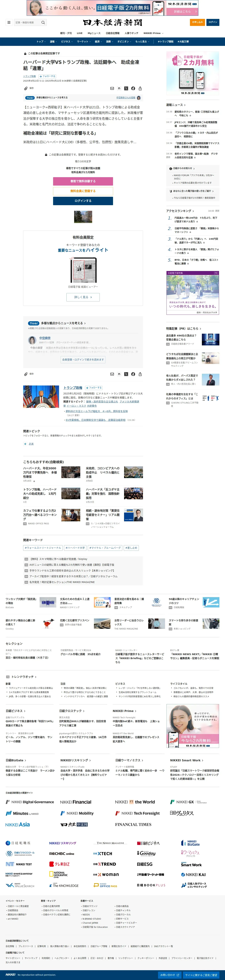Click the blue ログイン header button

213,22
